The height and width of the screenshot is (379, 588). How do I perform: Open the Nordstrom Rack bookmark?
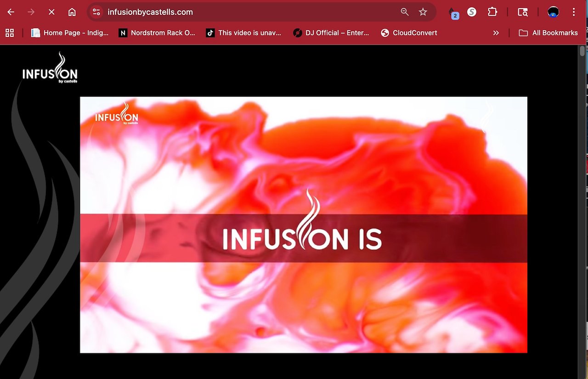click(157, 33)
